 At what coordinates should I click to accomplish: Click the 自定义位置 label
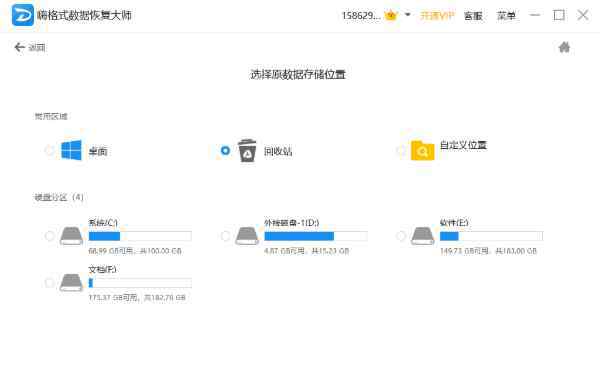coord(463,145)
